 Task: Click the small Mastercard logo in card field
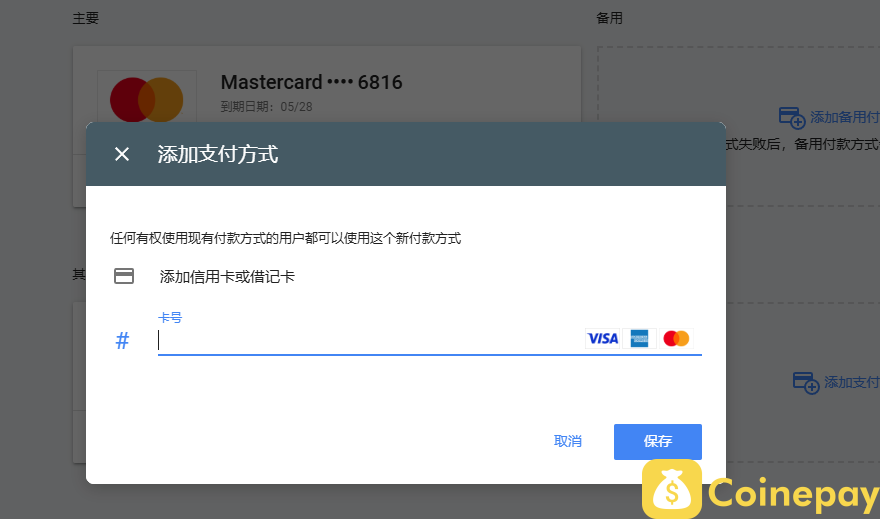click(676, 338)
